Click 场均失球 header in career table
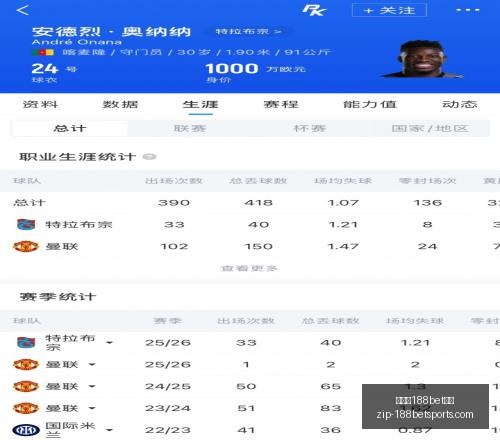500x440 pixels. click(x=343, y=181)
